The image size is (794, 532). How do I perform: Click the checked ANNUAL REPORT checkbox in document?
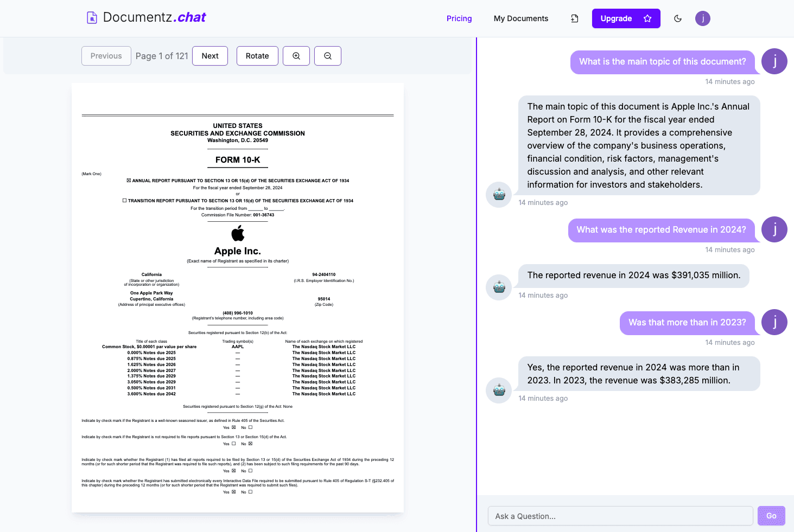[x=129, y=181]
